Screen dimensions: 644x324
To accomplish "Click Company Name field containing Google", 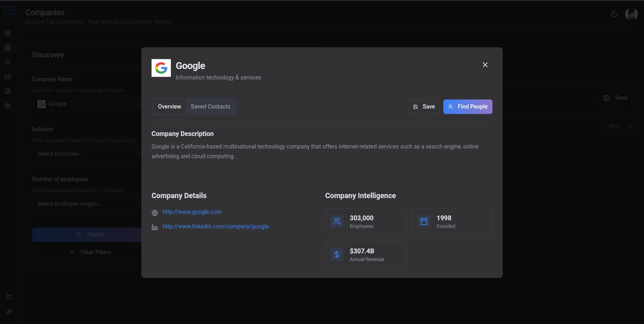I will click(87, 104).
